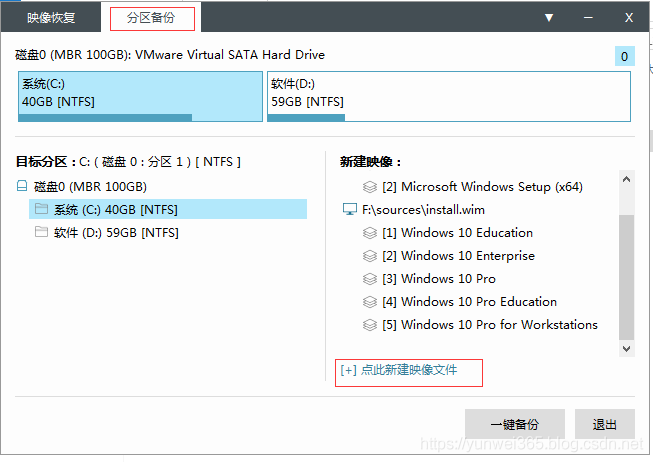Click the 磁盘0 (MBR 100GB) disk icon
653x462 pixels.
point(22,186)
